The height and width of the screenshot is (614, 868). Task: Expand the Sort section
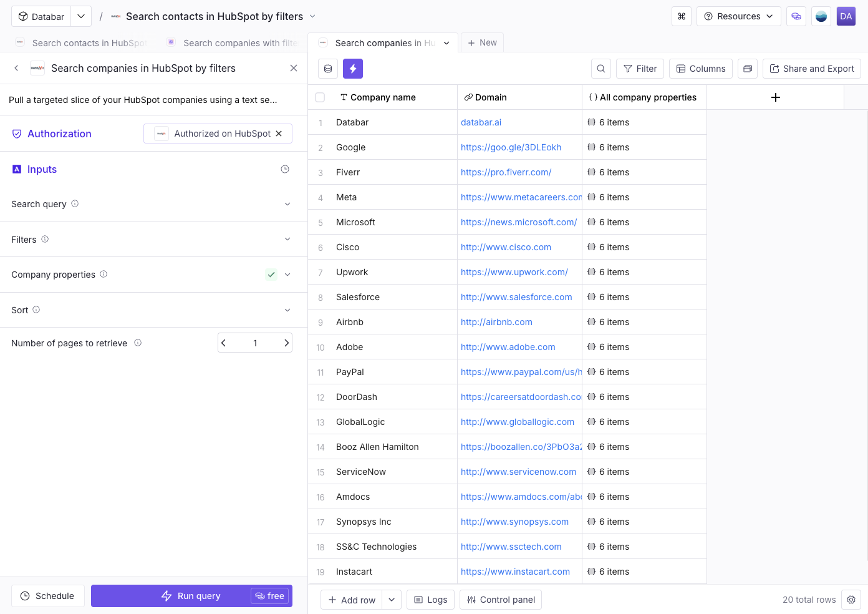[287, 310]
